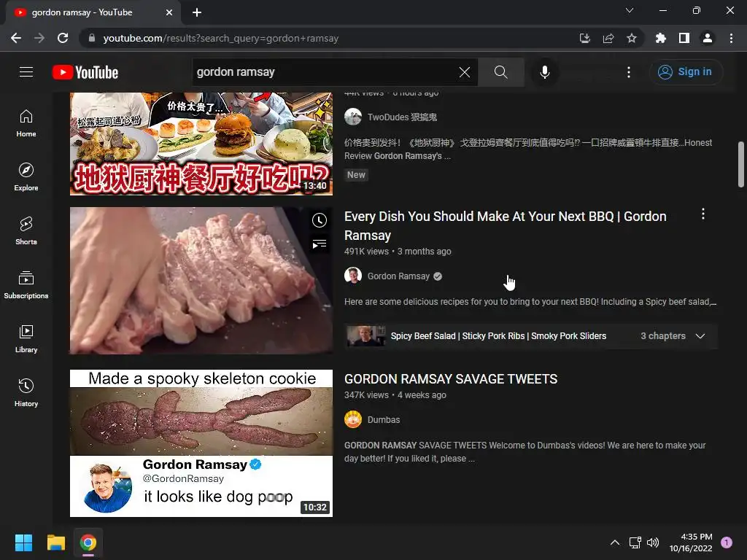747x560 pixels.
Task: Open Subscriptions in the sidebar
Action: pos(26,285)
